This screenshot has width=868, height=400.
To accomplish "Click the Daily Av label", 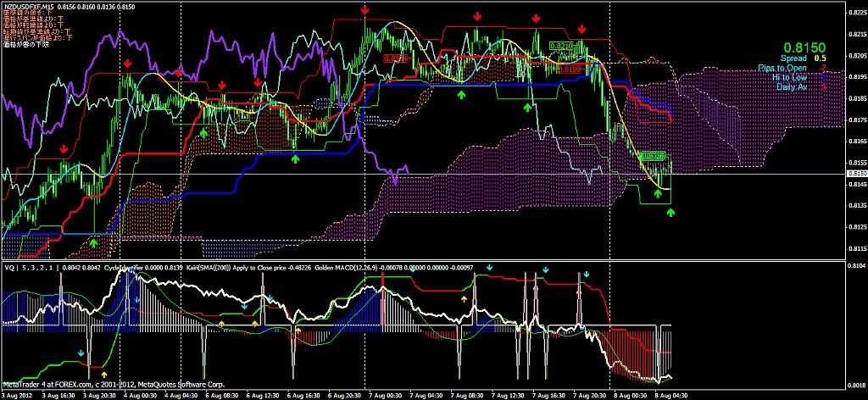I will point(792,86).
